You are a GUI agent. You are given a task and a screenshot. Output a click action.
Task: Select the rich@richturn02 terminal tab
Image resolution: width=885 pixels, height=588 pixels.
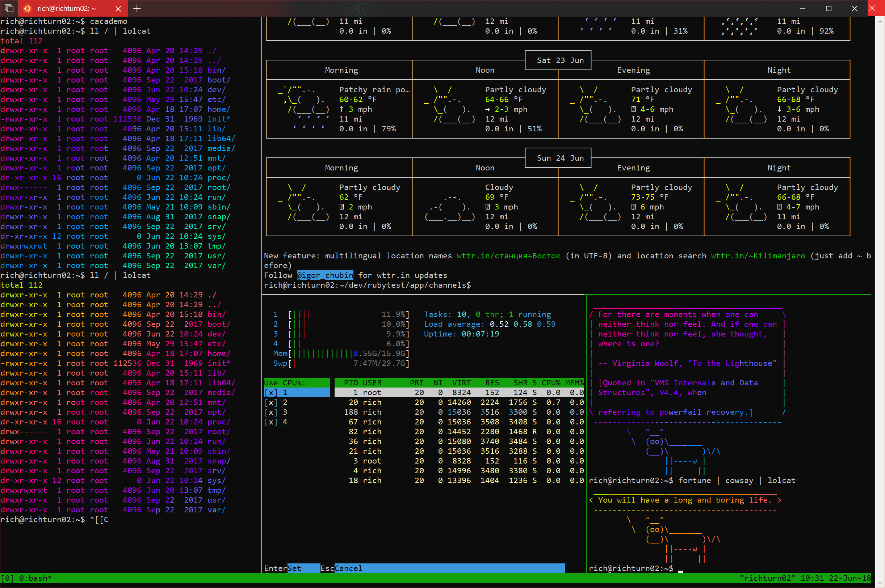[67, 8]
